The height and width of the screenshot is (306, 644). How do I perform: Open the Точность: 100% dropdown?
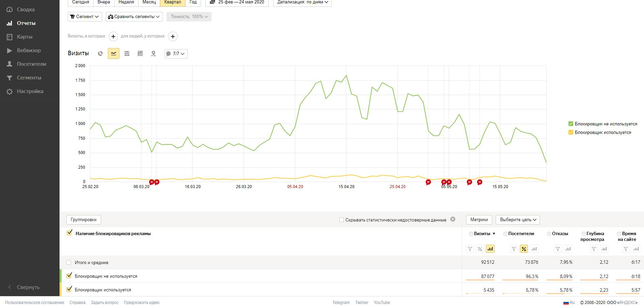coord(189,16)
